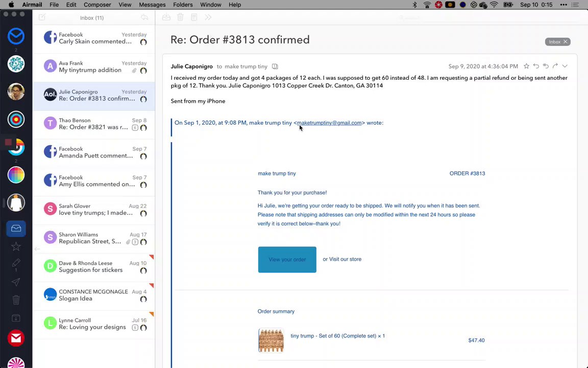This screenshot has height=368, width=588.
Task: Star the Julie Caponigro message
Action: [x=527, y=66]
